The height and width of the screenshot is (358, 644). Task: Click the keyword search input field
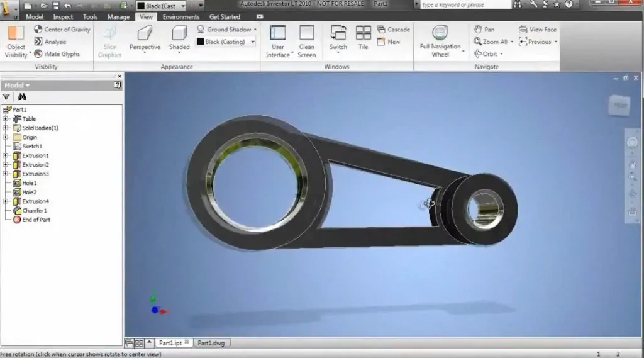tap(465, 4)
